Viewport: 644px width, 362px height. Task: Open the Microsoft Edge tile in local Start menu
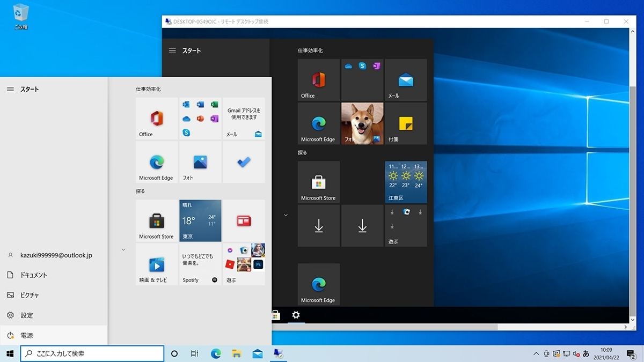pyautogui.click(x=157, y=162)
